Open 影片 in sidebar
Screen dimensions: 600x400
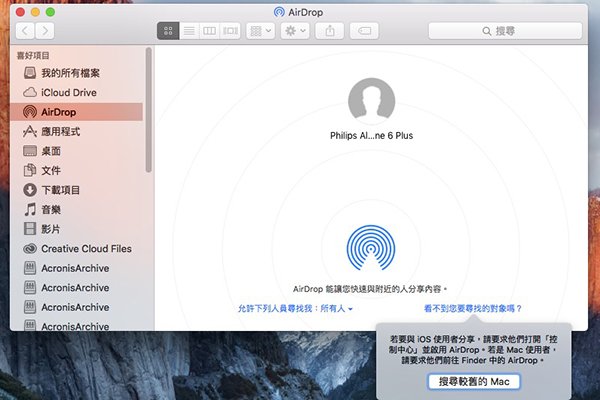(77, 229)
